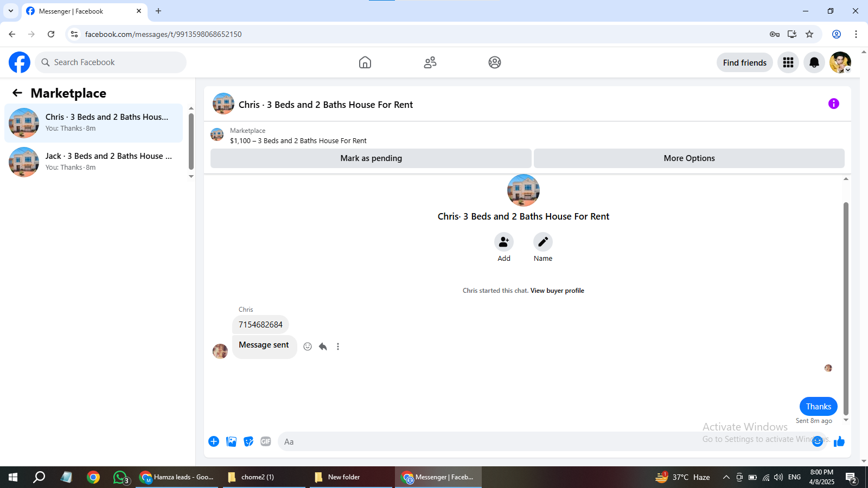Open chome2 (1) folder taskbar item
This screenshot has width=868, height=488.
264,477
